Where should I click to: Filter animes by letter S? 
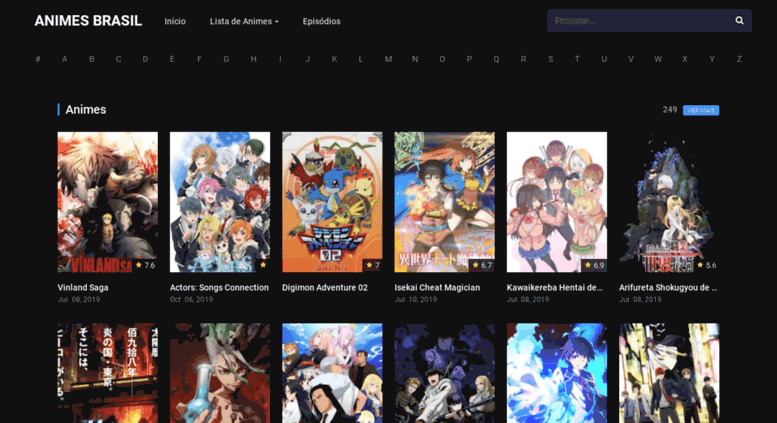pos(550,59)
